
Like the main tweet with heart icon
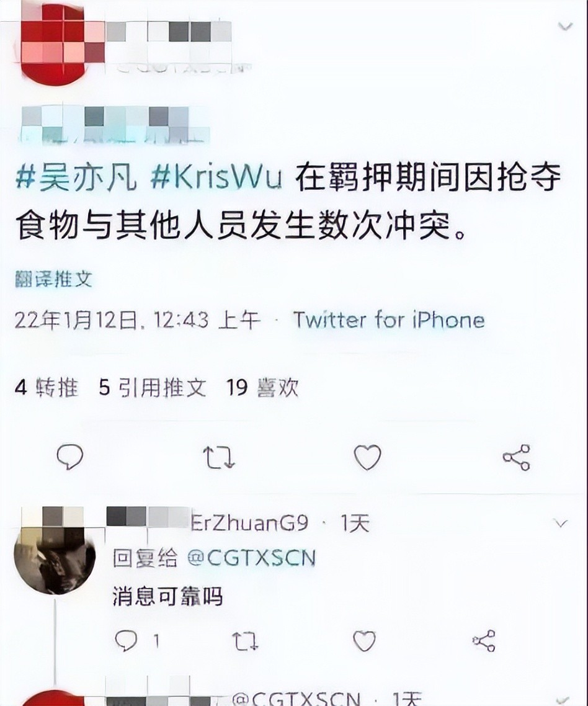(x=367, y=457)
